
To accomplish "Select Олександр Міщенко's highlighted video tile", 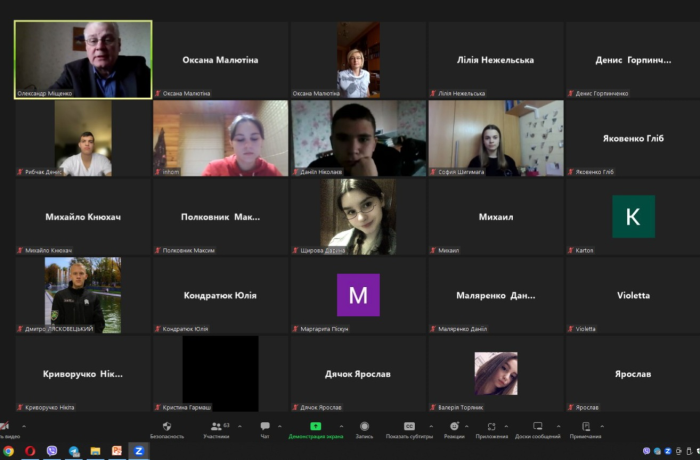I will coord(83,60).
